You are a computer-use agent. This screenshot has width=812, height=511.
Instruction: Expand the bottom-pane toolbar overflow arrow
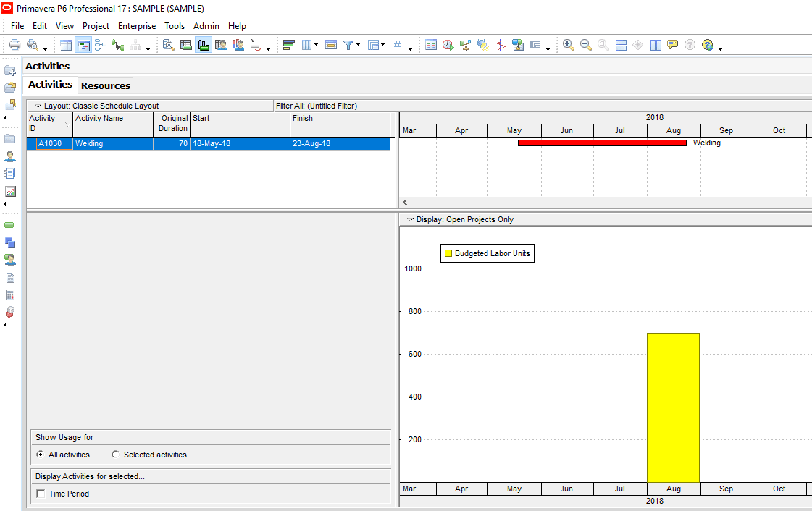point(268,49)
